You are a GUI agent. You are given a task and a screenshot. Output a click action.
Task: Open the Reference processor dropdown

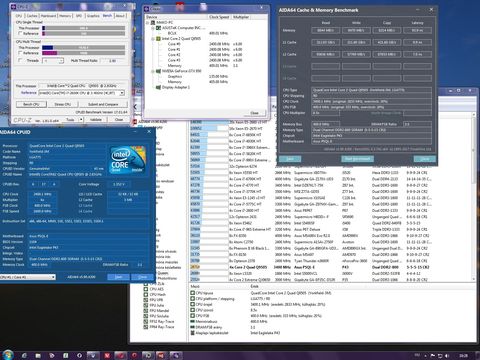[x=122, y=93]
